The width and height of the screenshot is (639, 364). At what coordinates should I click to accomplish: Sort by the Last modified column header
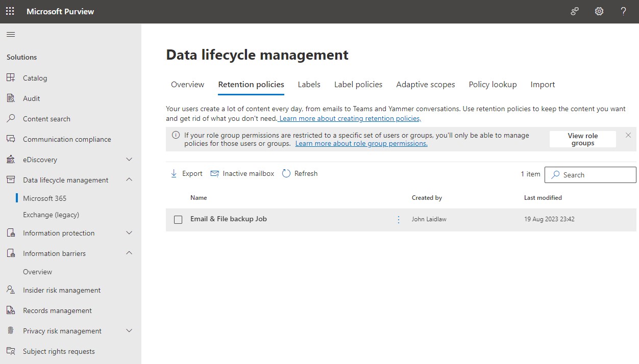tap(543, 197)
